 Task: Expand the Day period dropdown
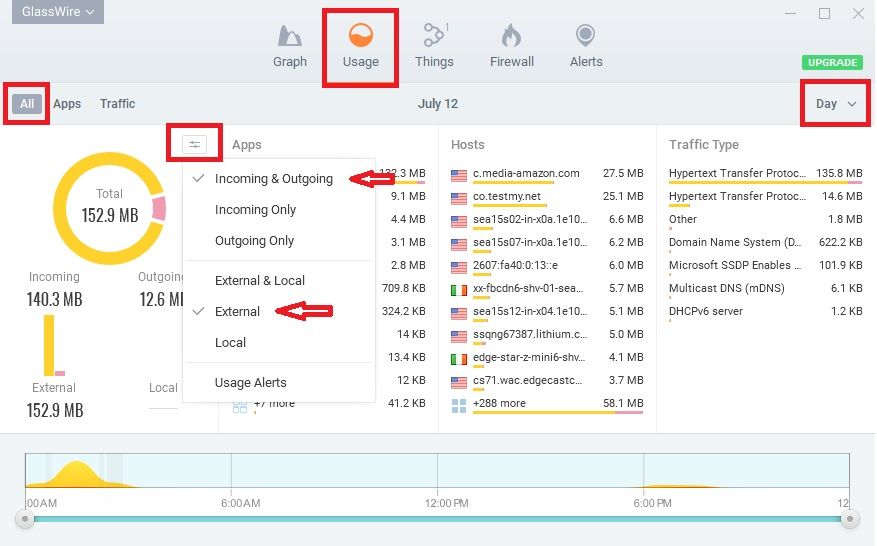coord(836,104)
